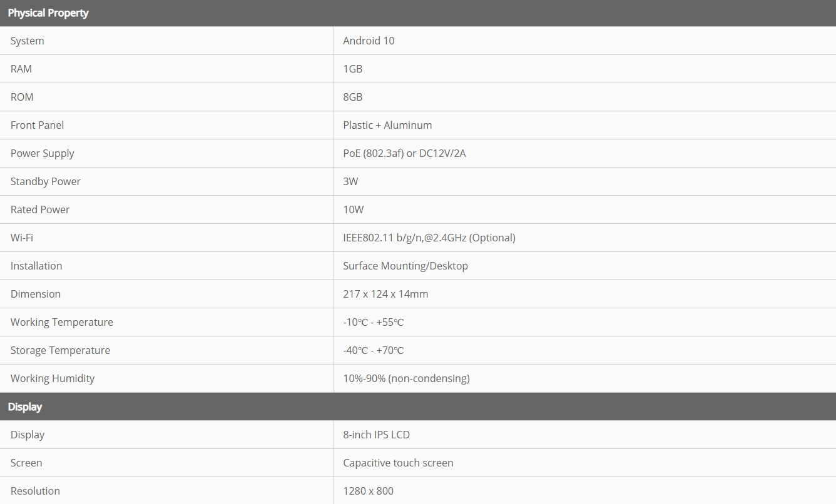Click the 1280 x 800 resolution value
Viewport: 836px width, 504px height.
tap(368, 491)
